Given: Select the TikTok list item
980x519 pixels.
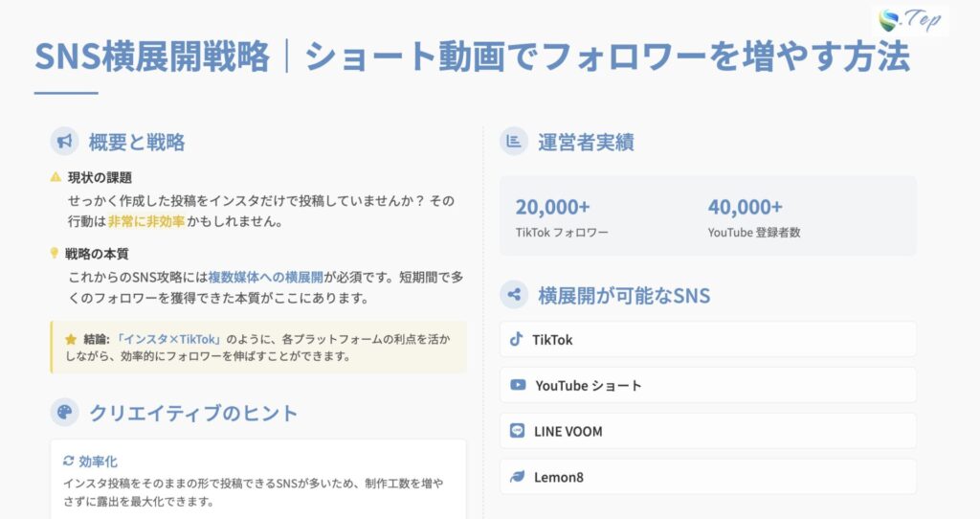Looking at the screenshot, I should point(707,339).
